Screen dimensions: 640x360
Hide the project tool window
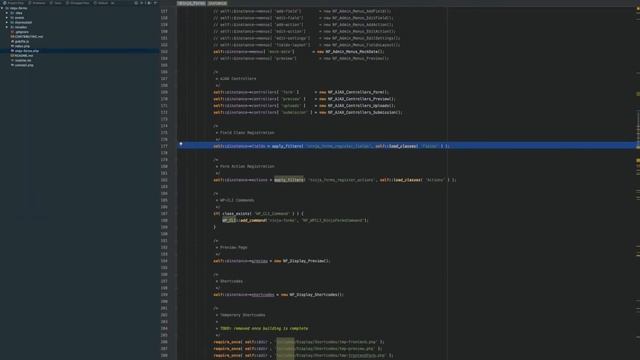156,3
